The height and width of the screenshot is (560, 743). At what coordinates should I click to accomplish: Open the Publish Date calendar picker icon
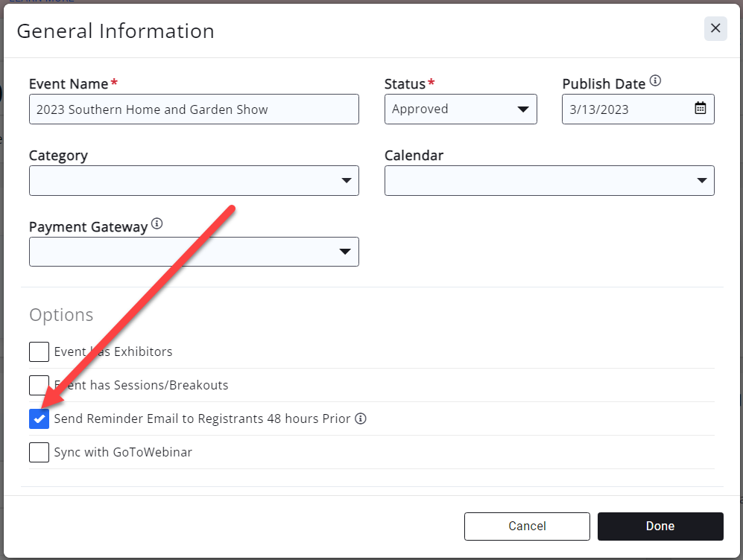[700, 109]
